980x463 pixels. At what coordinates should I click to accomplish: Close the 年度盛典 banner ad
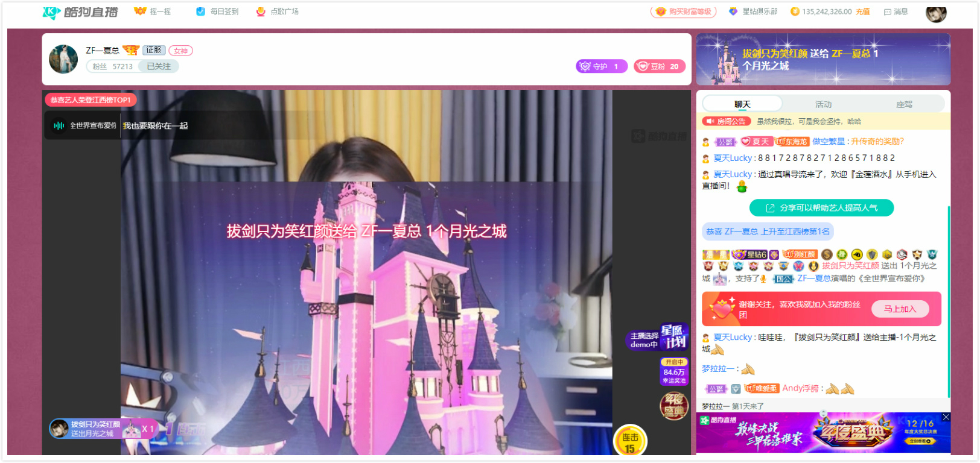pos(946,417)
